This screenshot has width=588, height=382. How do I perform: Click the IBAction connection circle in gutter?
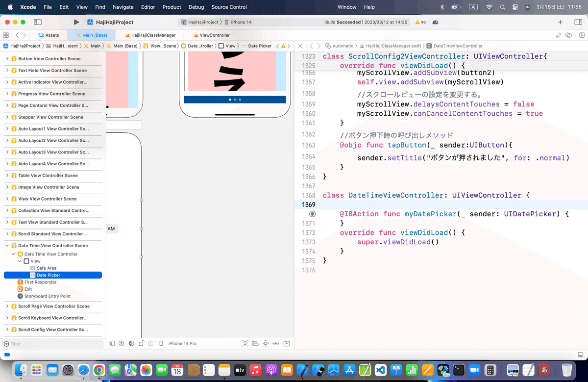pos(313,214)
